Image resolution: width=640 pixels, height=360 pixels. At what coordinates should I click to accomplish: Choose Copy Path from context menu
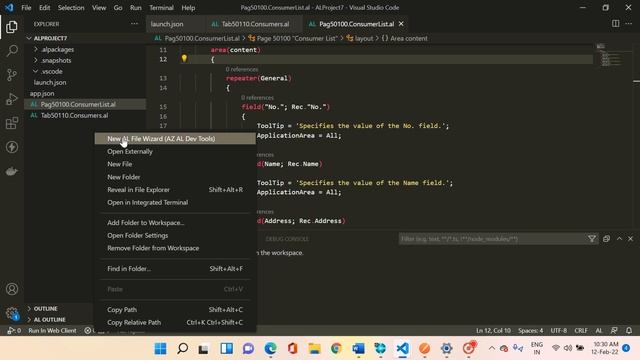tap(175, 309)
